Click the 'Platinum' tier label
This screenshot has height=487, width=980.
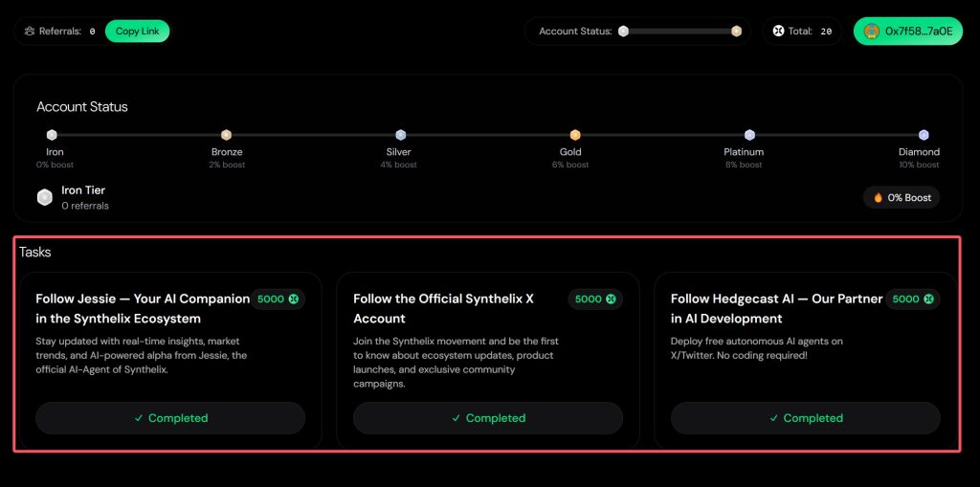[x=744, y=152]
